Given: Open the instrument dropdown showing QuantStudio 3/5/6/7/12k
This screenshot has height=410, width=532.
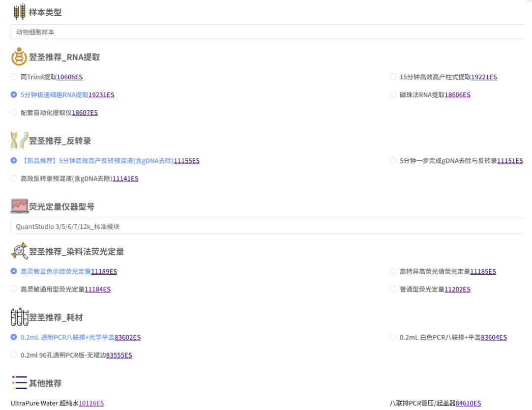Looking at the screenshot, I should (x=268, y=226).
